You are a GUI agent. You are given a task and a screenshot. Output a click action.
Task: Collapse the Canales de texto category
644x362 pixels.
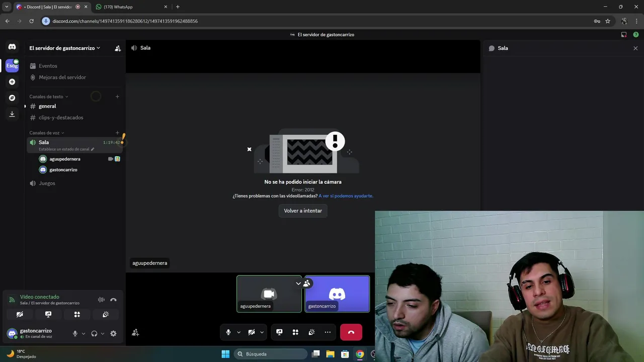(x=49, y=97)
